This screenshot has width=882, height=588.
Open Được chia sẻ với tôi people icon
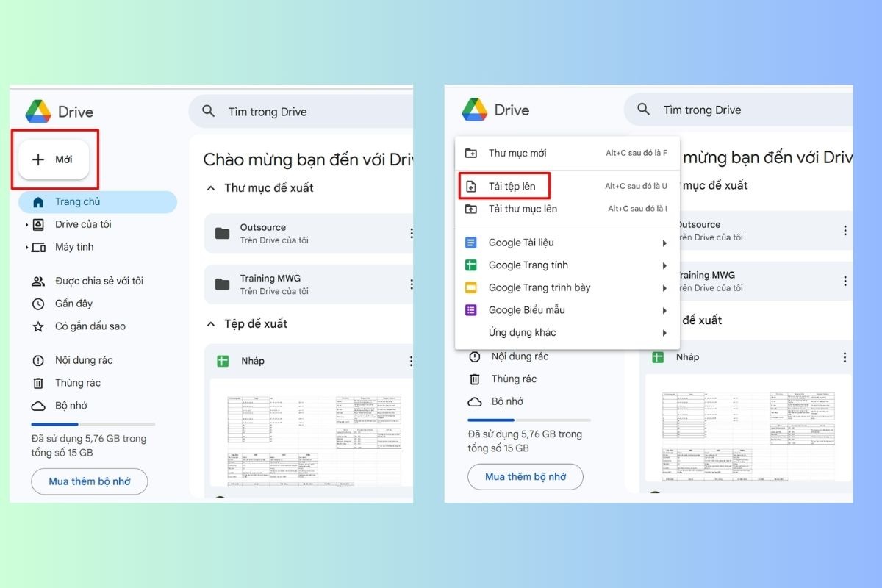38,282
